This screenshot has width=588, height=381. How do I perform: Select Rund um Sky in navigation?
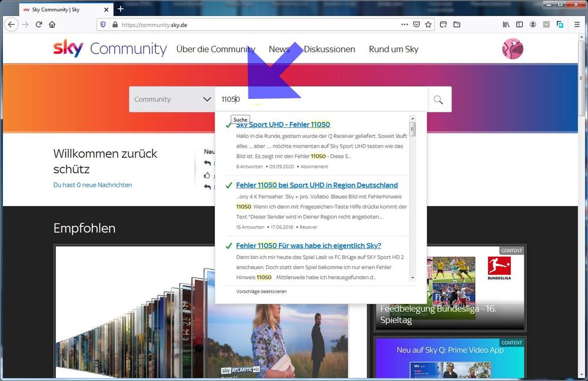(393, 49)
